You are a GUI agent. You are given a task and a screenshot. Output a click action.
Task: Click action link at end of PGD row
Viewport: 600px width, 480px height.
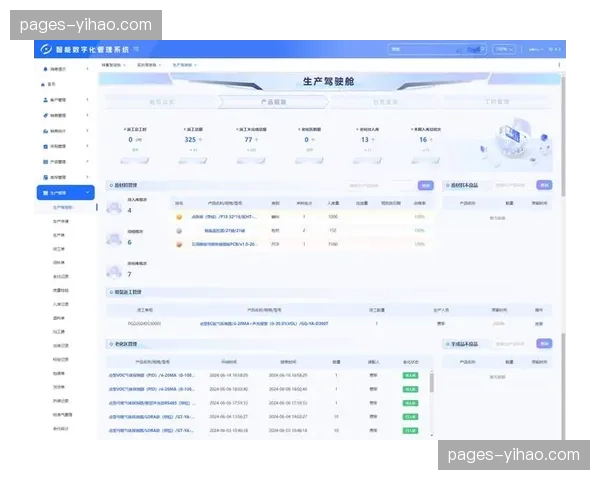[x=539, y=324]
